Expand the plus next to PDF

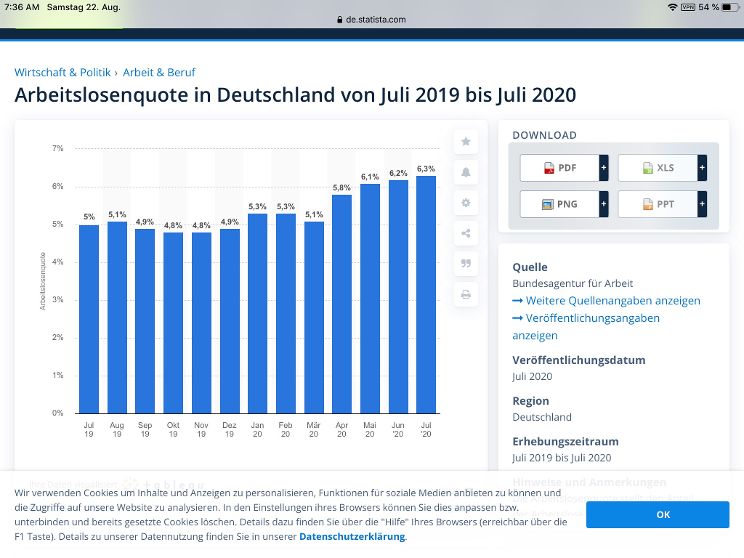(603, 168)
